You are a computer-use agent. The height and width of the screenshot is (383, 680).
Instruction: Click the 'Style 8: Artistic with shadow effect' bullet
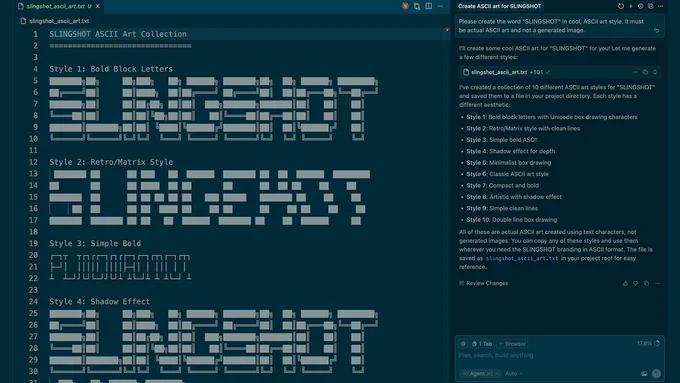click(x=514, y=197)
